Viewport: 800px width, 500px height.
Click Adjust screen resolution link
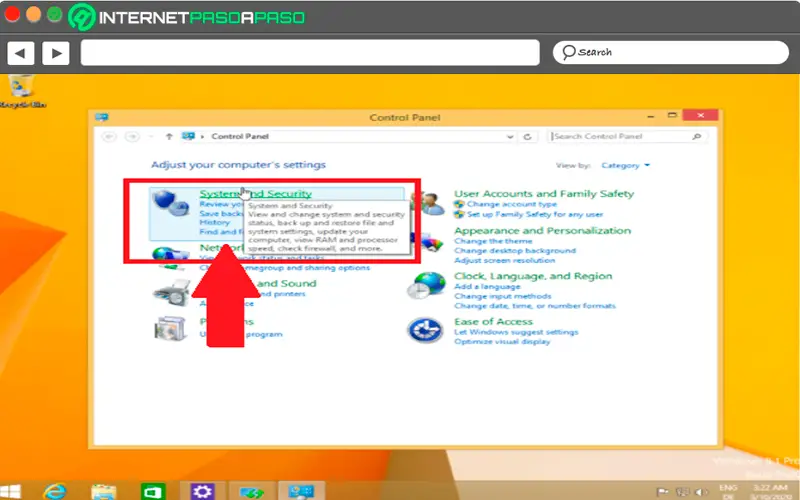pyautogui.click(x=505, y=260)
